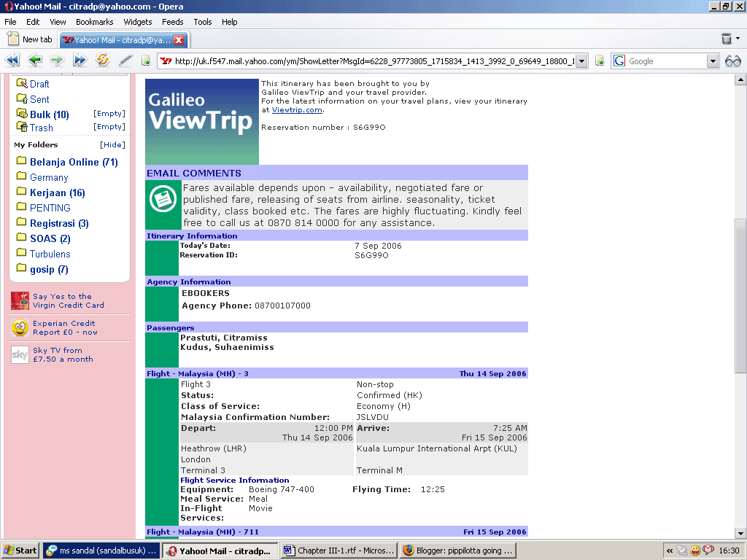Empty the Bulk folder

pyautogui.click(x=109, y=114)
